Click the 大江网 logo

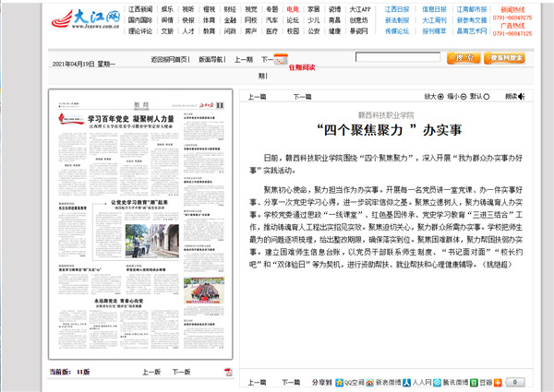click(x=86, y=19)
